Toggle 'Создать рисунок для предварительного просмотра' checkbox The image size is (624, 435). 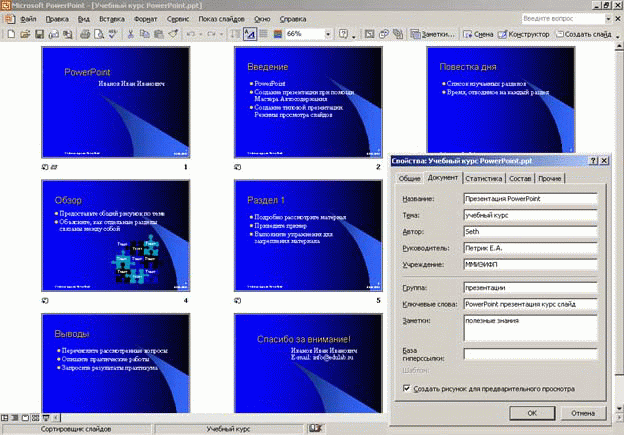pyautogui.click(x=406, y=388)
